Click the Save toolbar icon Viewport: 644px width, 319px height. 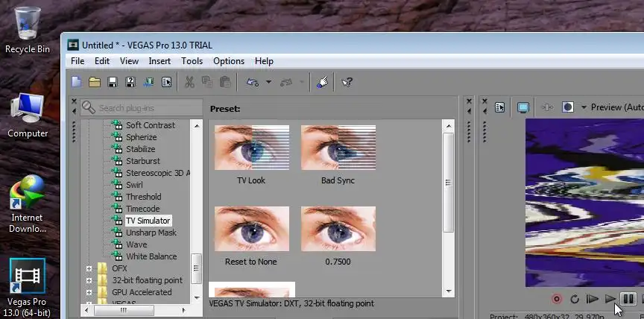[113, 82]
